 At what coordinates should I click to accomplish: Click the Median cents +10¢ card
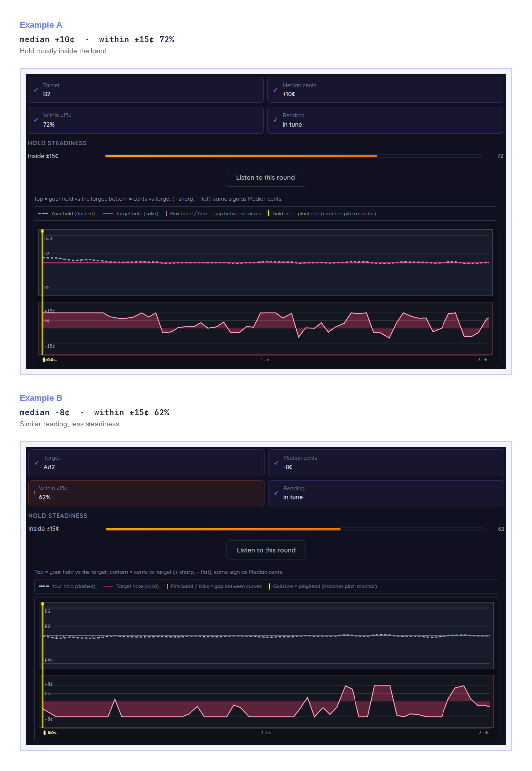385,90
